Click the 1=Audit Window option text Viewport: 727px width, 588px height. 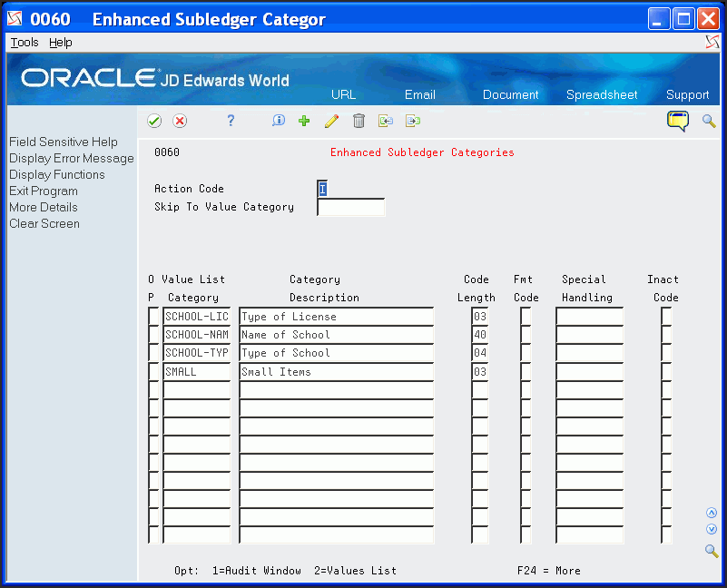[x=256, y=571]
